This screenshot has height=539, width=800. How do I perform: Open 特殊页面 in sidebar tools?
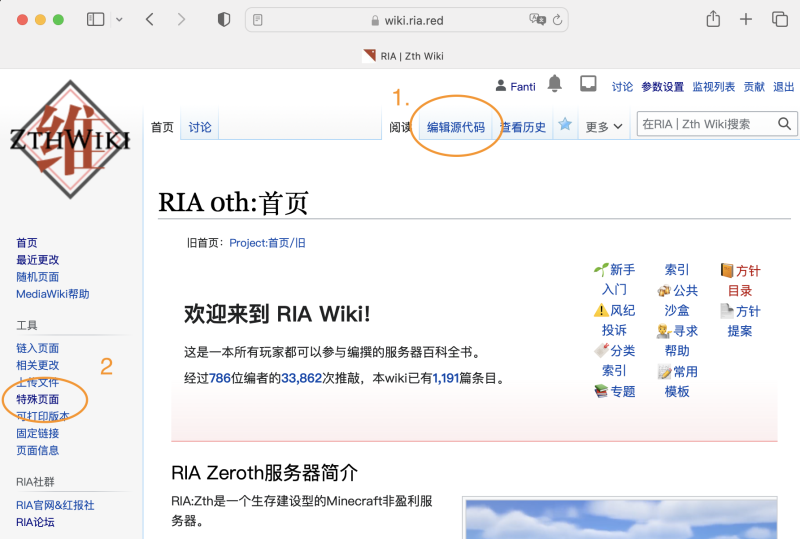[38, 399]
